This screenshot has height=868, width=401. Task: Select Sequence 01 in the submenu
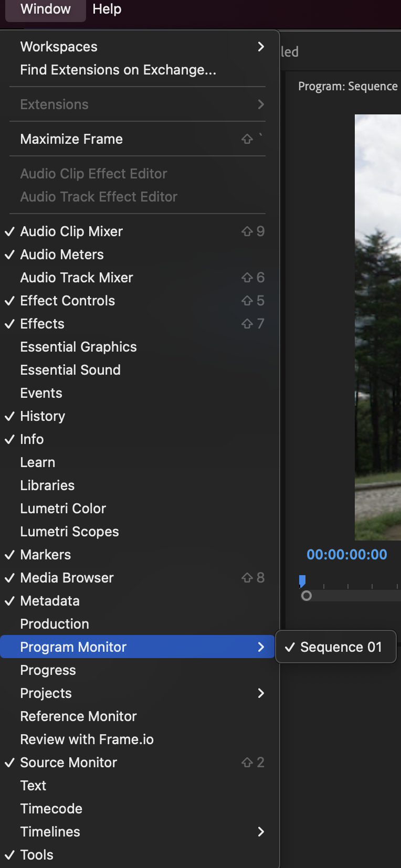tap(341, 647)
